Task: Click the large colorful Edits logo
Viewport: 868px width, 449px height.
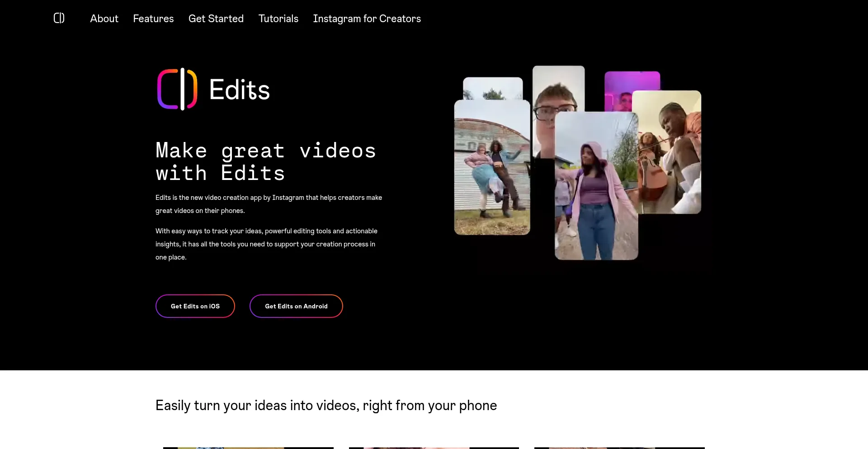Action: point(177,89)
